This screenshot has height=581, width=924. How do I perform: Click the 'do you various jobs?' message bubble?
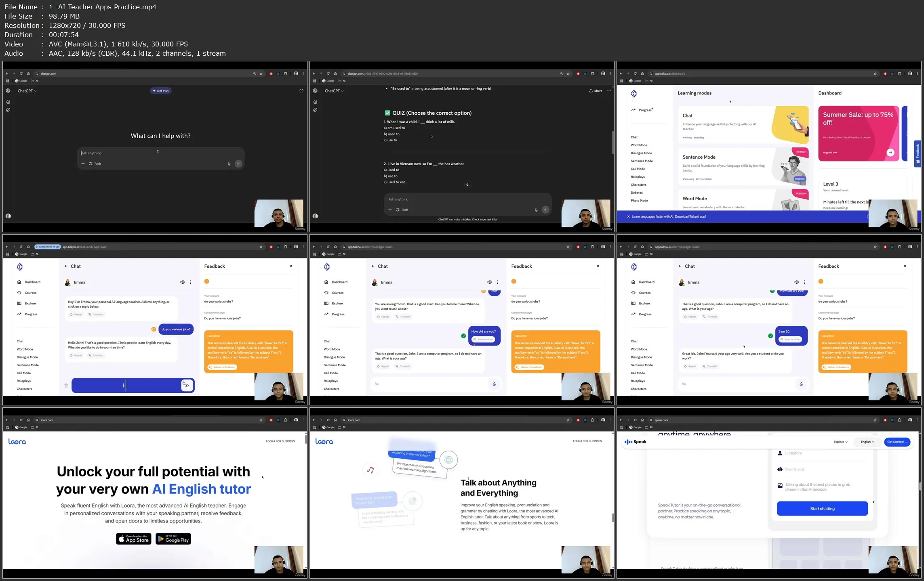point(176,329)
